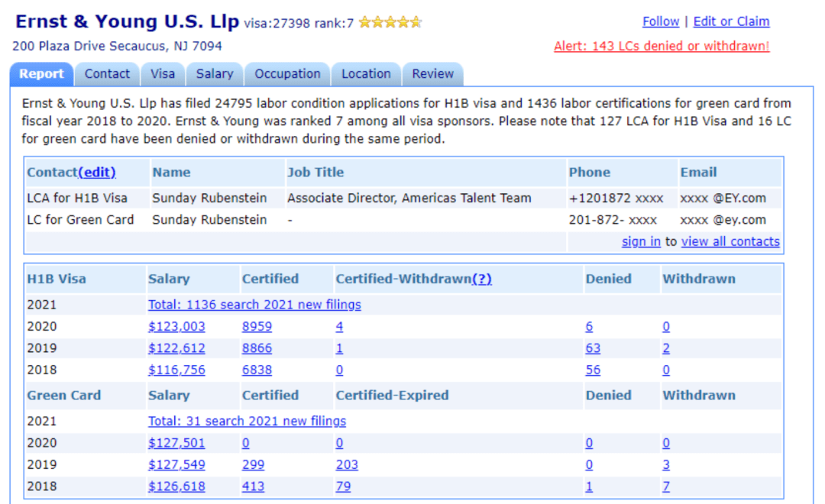
Task: Open Green Card 2018 certified-expired count 79
Action: tap(343, 486)
